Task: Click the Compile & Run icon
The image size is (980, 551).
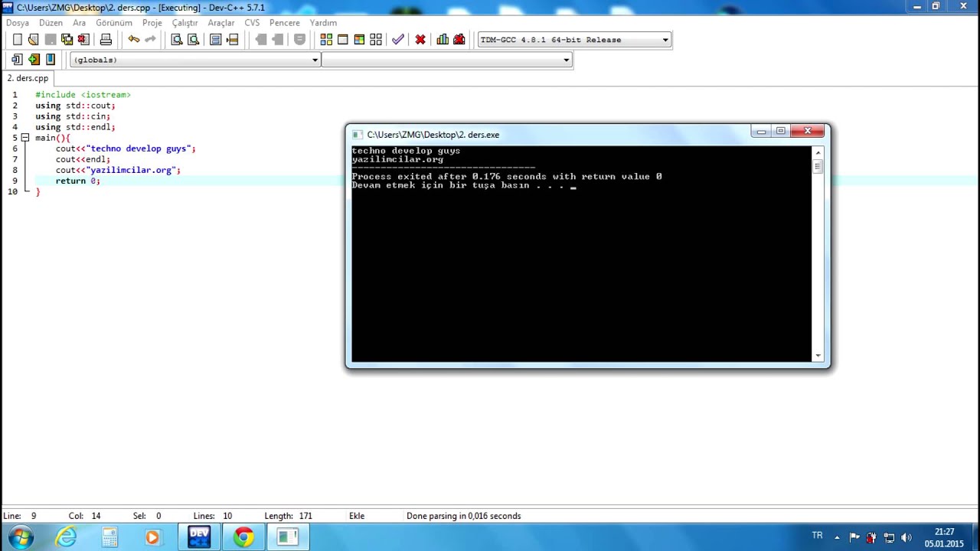Action: pos(359,40)
